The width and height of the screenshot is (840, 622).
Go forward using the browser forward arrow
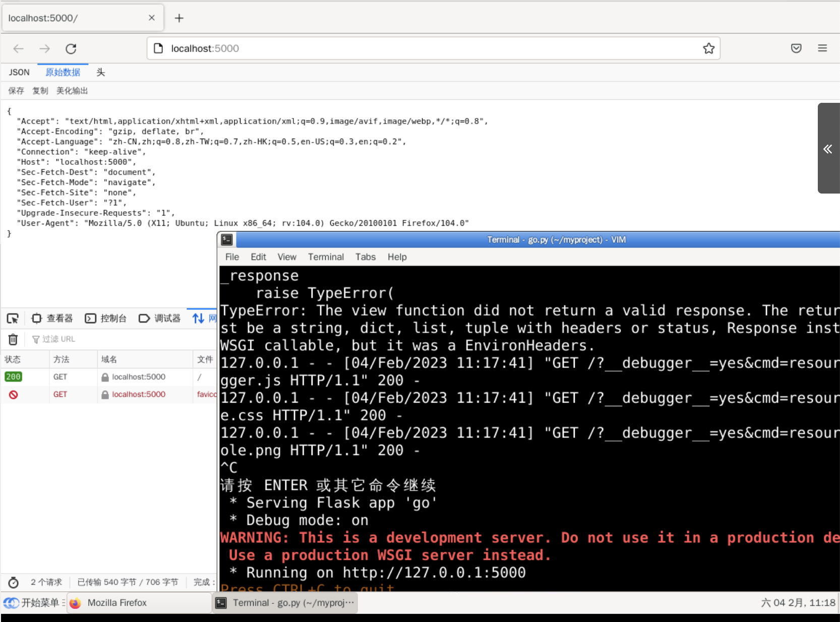(x=45, y=48)
